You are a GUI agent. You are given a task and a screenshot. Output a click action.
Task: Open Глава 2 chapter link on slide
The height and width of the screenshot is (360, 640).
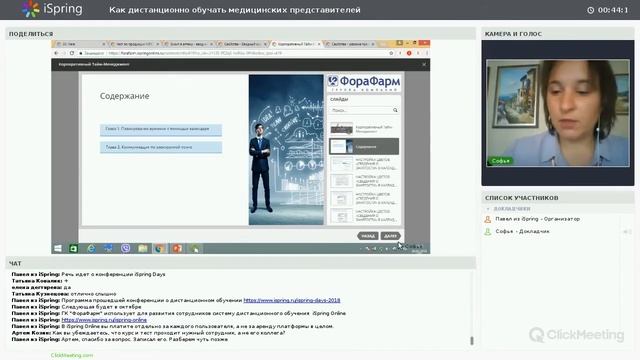(x=161, y=147)
